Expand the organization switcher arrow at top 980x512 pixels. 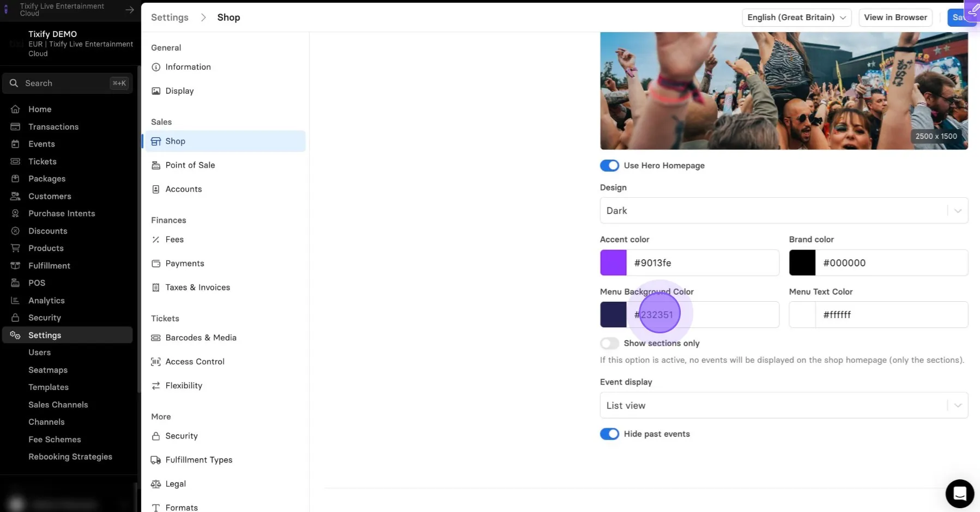[x=130, y=10]
